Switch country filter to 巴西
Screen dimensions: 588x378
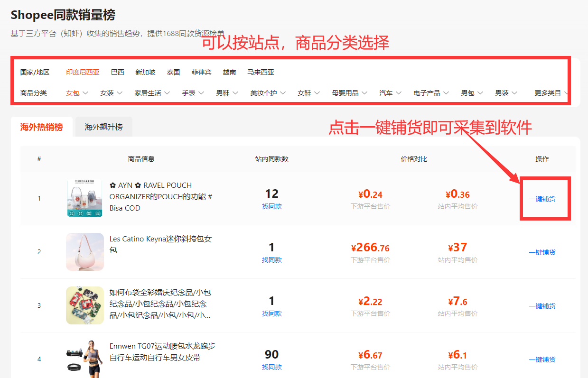pos(117,72)
